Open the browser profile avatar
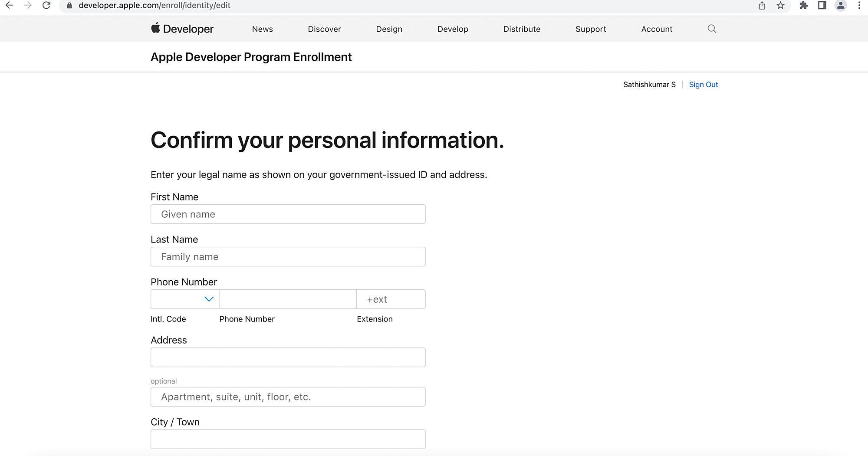This screenshot has width=868, height=456. tap(841, 6)
